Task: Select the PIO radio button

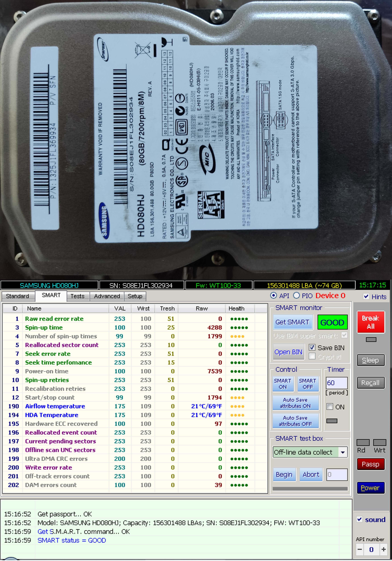Action: point(296,295)
